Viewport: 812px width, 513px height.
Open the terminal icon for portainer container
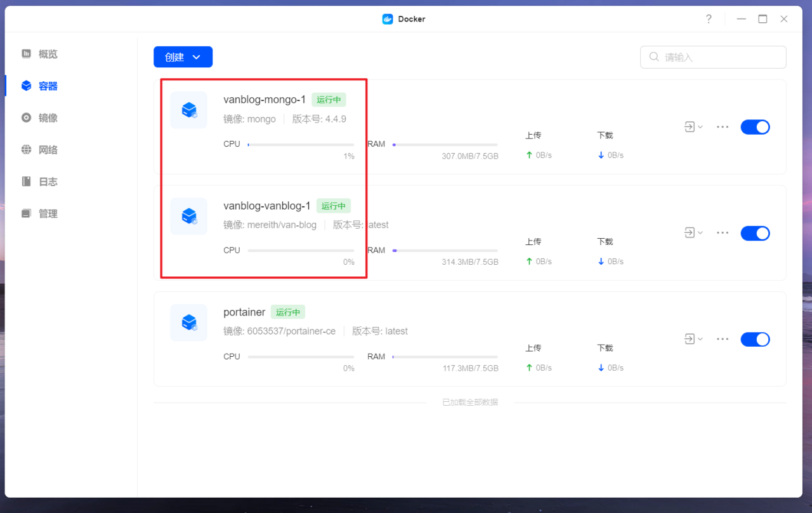click(690, 339)
